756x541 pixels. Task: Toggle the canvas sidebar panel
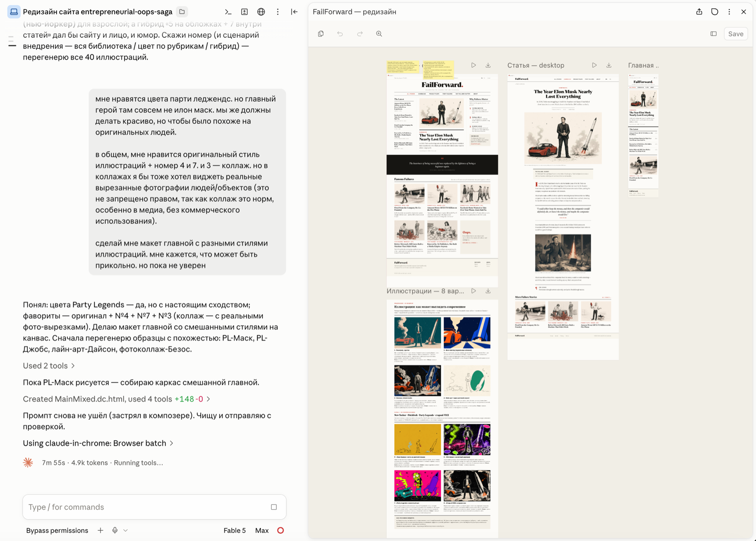pyautogui.click(x=713, y=34)
